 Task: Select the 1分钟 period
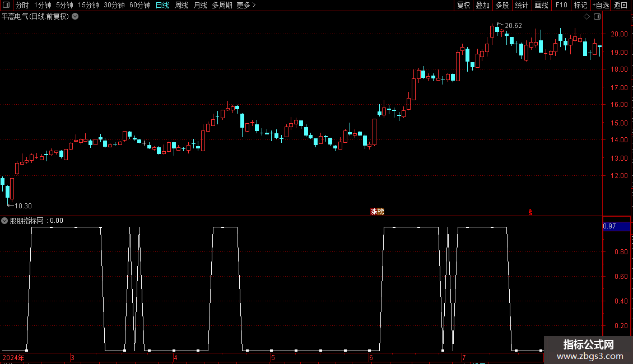point(43,5)
